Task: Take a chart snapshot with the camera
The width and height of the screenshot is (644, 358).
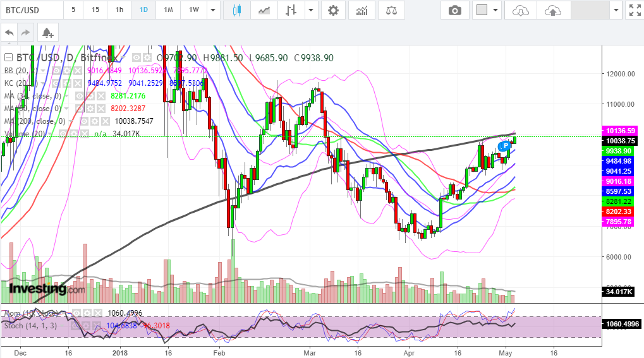Action: [454, 10]
